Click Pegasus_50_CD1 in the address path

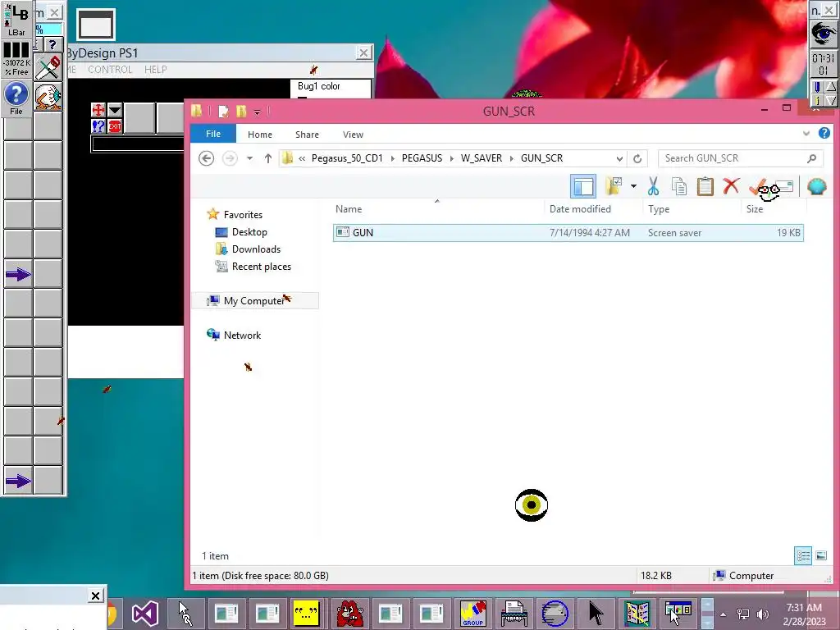point(347,158)
